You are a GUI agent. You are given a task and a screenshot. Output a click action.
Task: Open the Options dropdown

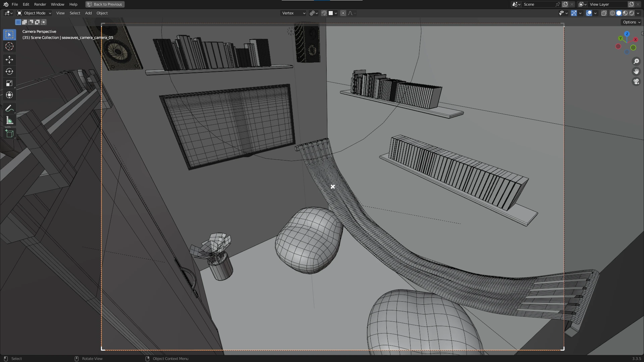click(632, 22)
